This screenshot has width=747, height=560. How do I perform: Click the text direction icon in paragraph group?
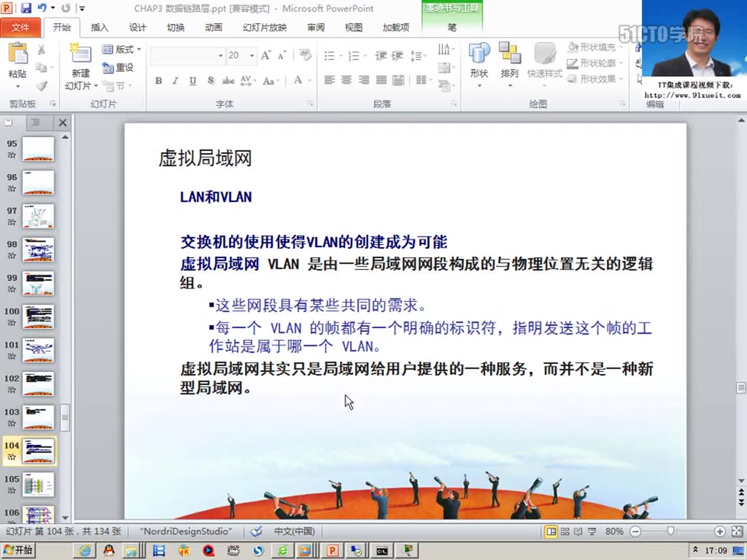coord(444,50)
